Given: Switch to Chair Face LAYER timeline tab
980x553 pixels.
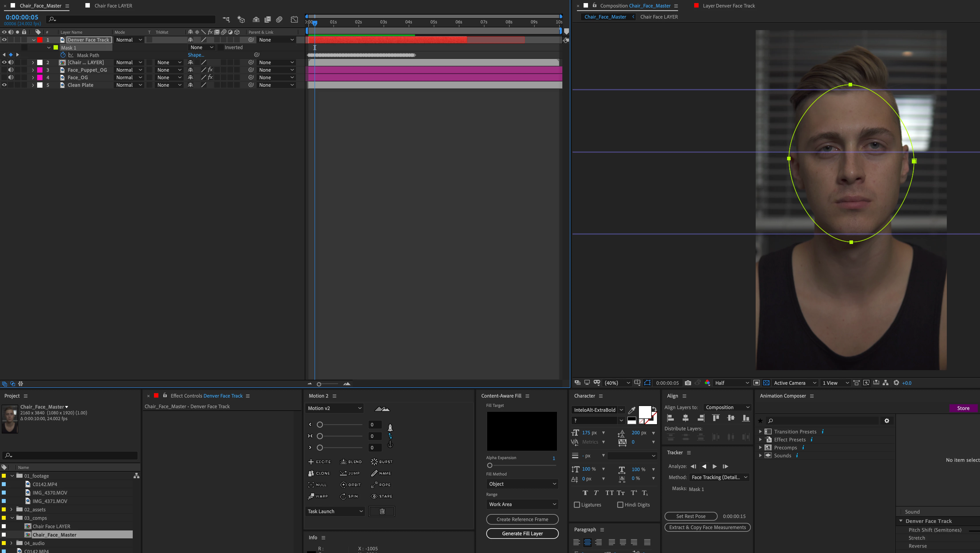Looking at the screenshot, I should [113, 6].
